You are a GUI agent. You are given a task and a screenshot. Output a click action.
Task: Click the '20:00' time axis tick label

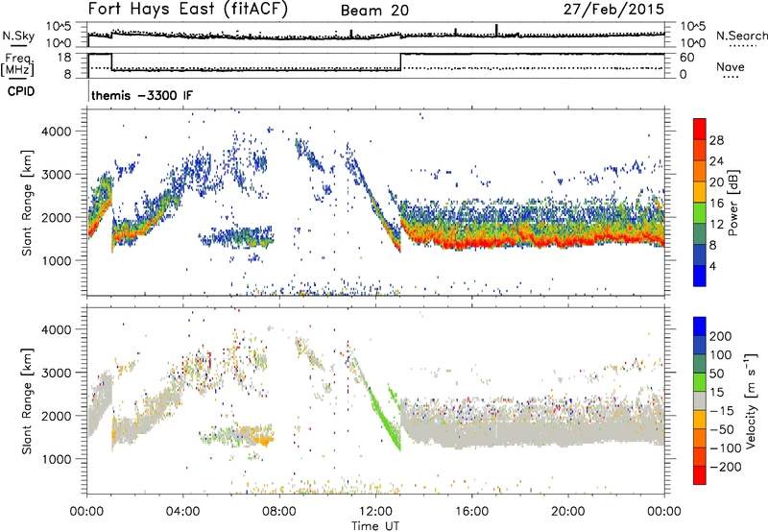567,512
